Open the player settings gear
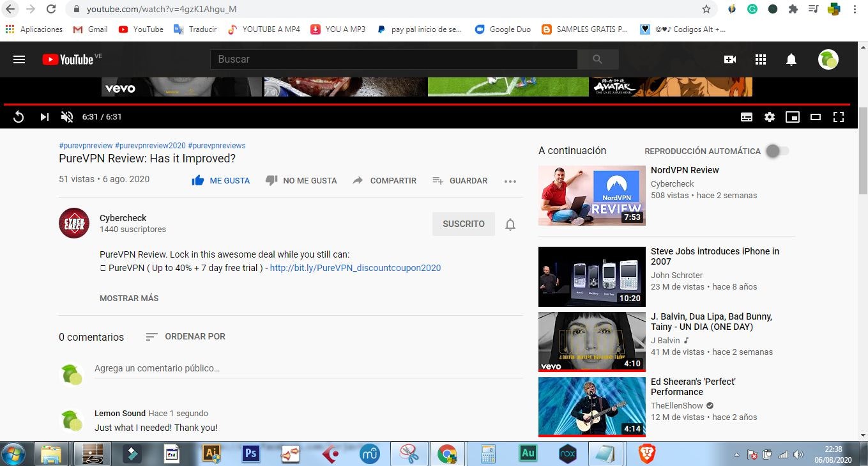Viewport: 868px width, 466px height. pyautogui.click(x=770, y=117)
